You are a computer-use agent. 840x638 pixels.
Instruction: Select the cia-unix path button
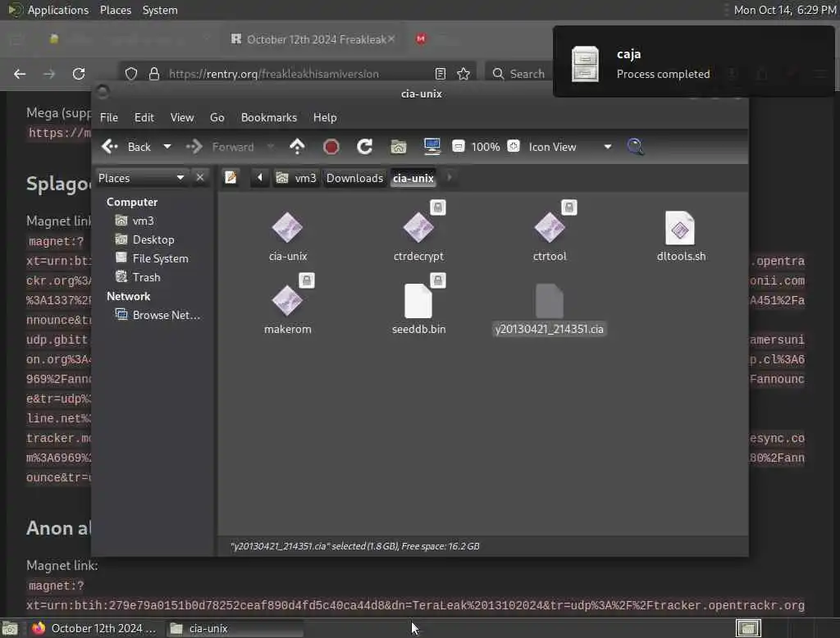point(413,178)
